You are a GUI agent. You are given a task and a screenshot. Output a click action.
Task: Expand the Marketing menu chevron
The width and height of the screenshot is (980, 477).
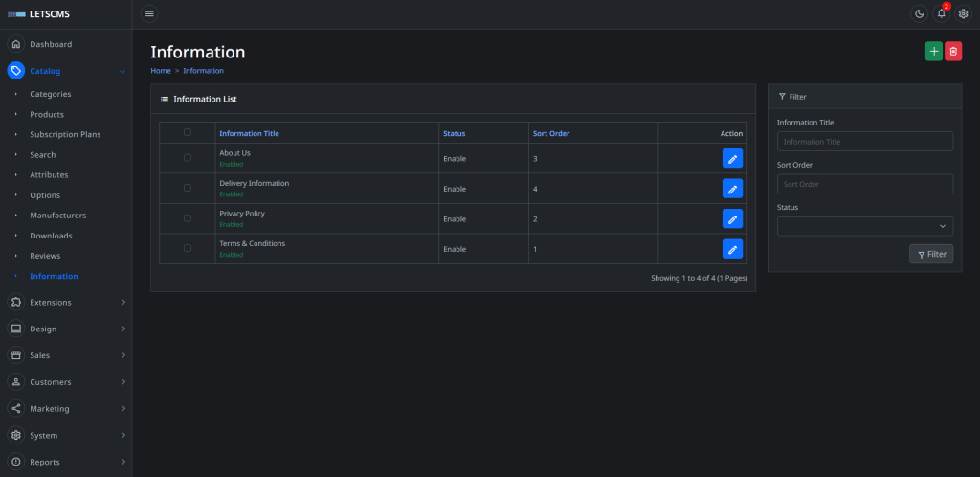tap(123, 408)
